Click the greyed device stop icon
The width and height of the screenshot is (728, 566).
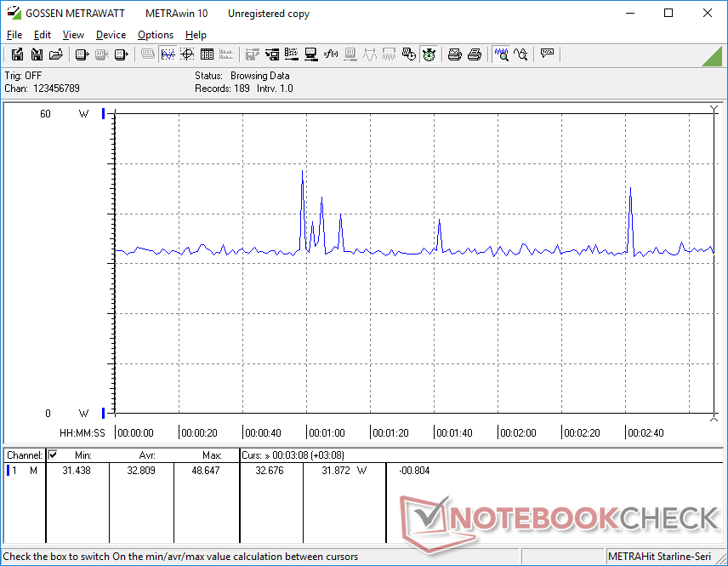click(101, 54)
